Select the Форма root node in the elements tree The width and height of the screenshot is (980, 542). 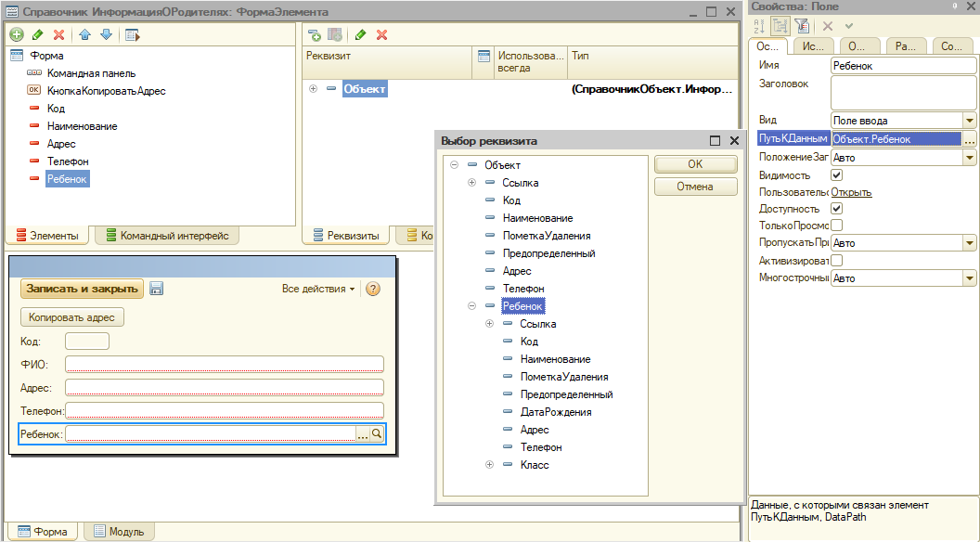(x=46, y=56)
